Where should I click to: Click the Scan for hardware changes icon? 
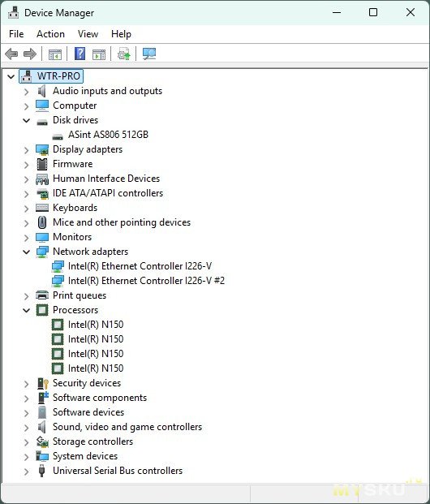tap(149, 54)
